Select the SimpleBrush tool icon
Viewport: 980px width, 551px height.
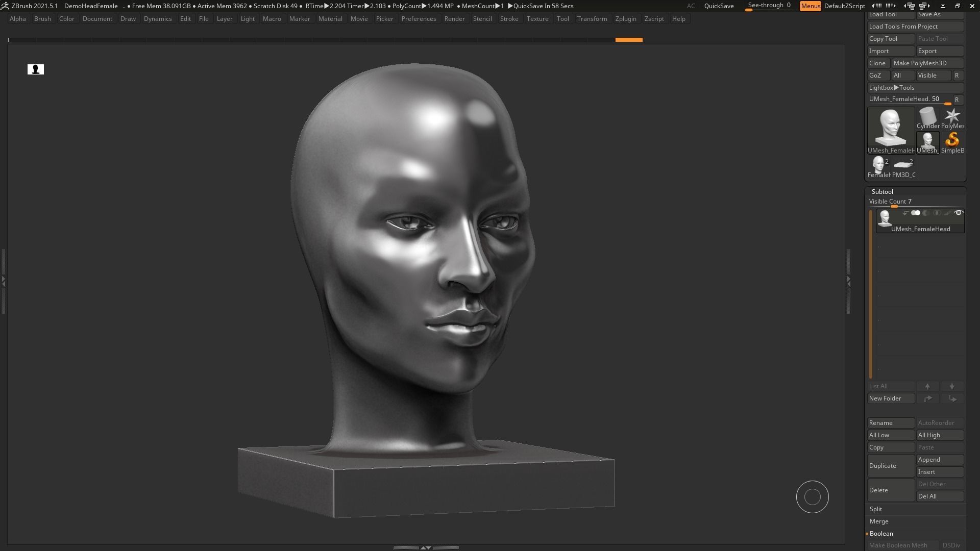(952, 143)
